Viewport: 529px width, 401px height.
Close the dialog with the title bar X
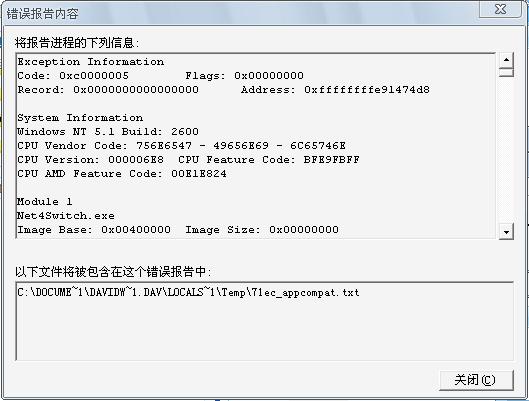[x=501, y=9]
